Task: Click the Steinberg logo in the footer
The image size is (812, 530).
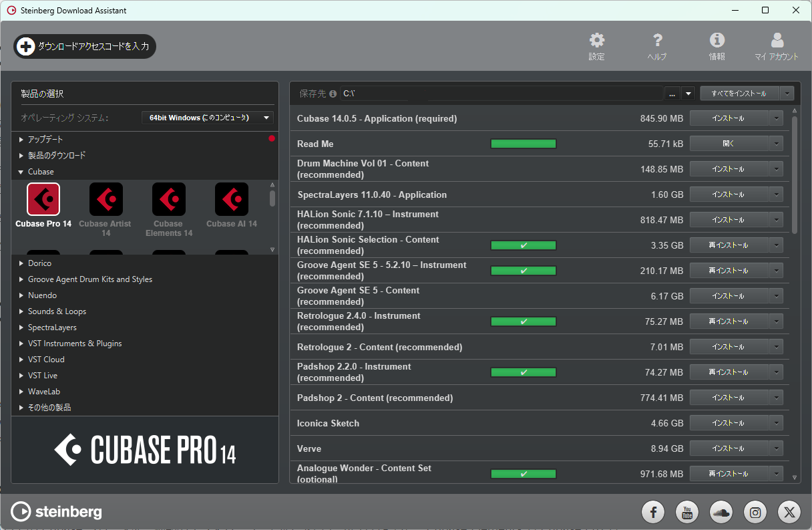Action: [57, 512]
